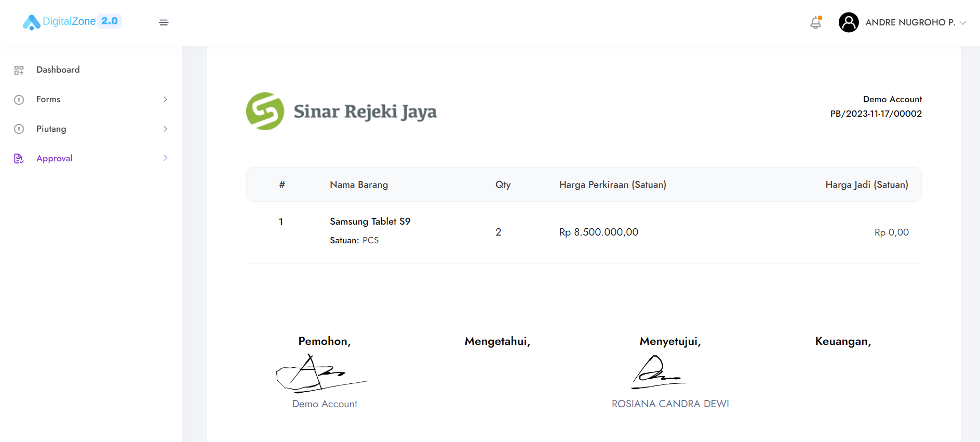Click the Dashboard grid icon
This screenshot has height=442, width=980.
click(19, 70)
